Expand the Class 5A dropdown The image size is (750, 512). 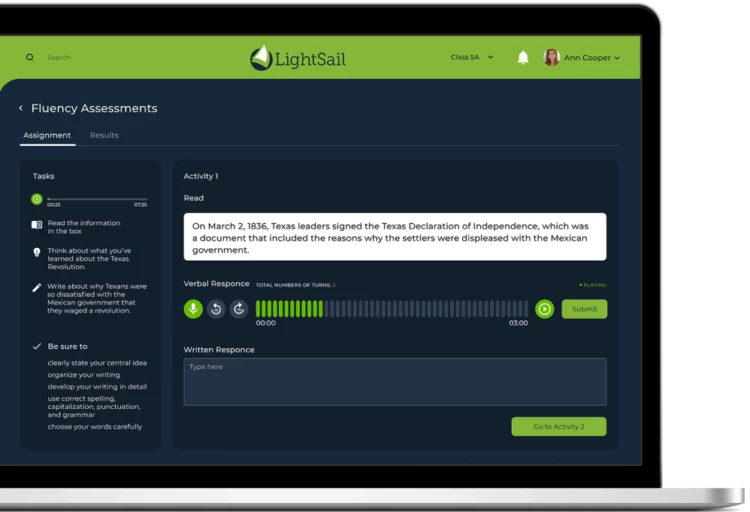pyautogui.click(x=472, y=58)
